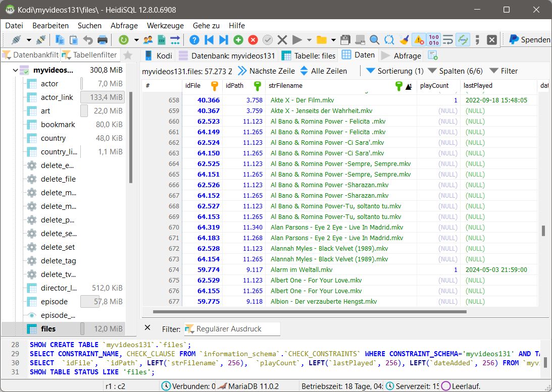Toggle stop-on-errors warning button
552x392 pixels.
[419, 40]
